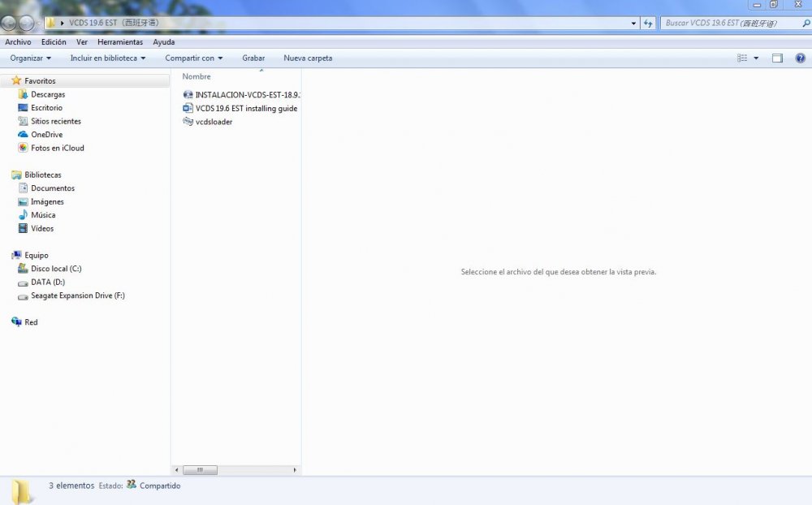
Task: Sort by the Nombre column header
Action: [x=197, y=76]
